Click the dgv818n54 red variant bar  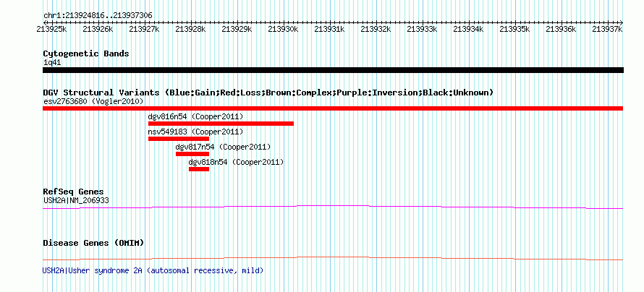(x=199, y=169)
